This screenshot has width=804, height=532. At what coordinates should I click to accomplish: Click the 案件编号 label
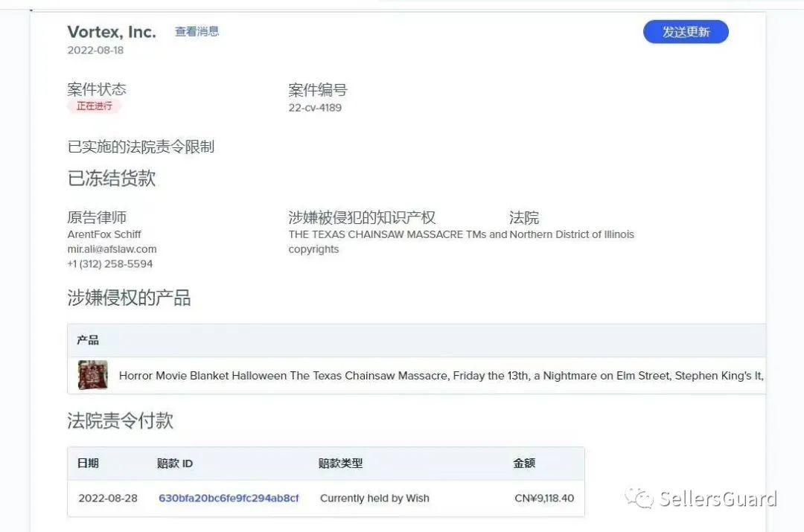(x=318, y=90)
